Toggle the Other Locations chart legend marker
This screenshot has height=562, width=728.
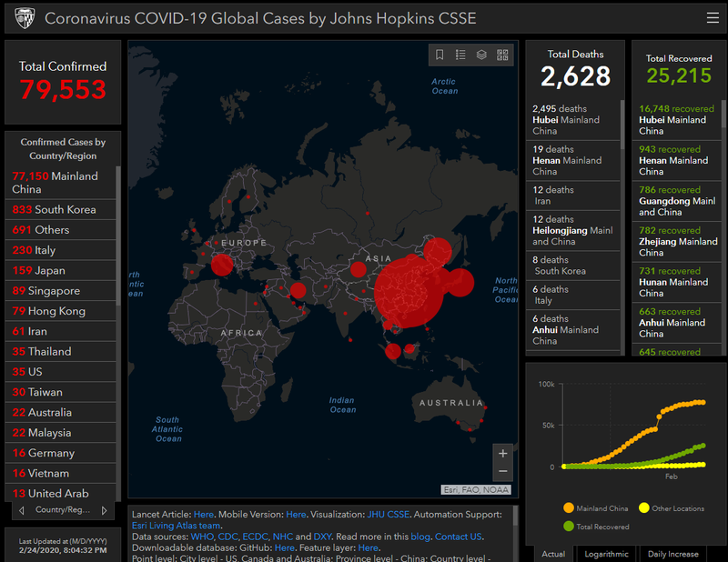(x=643, y=507)
